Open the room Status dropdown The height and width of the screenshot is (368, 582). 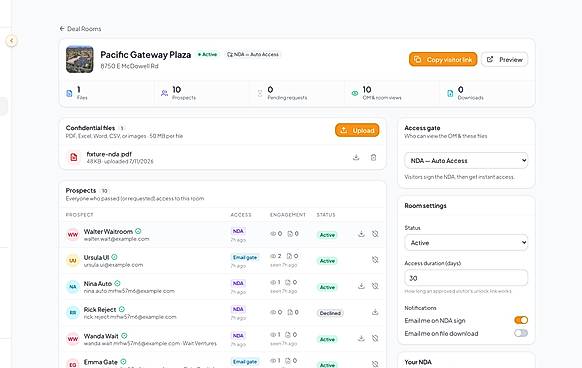pyautogui.click(x=466, y=243)
